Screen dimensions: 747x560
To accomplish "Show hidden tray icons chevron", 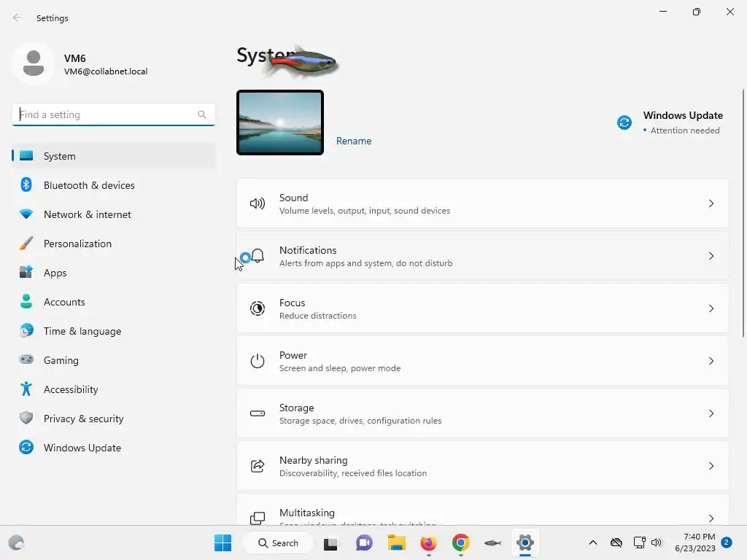I will click(x=592, y=542).
